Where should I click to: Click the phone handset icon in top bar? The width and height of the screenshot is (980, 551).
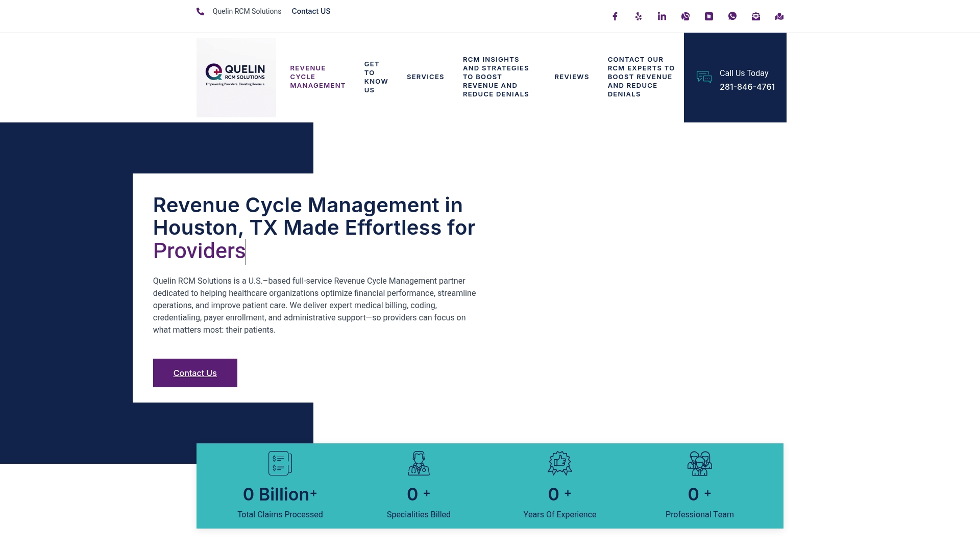[200, 11]
